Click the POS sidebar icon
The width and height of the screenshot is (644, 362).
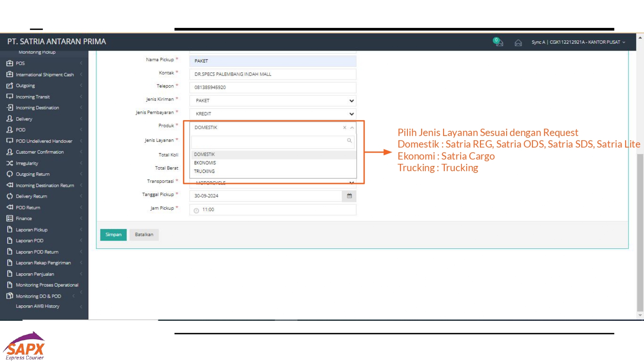9,63
